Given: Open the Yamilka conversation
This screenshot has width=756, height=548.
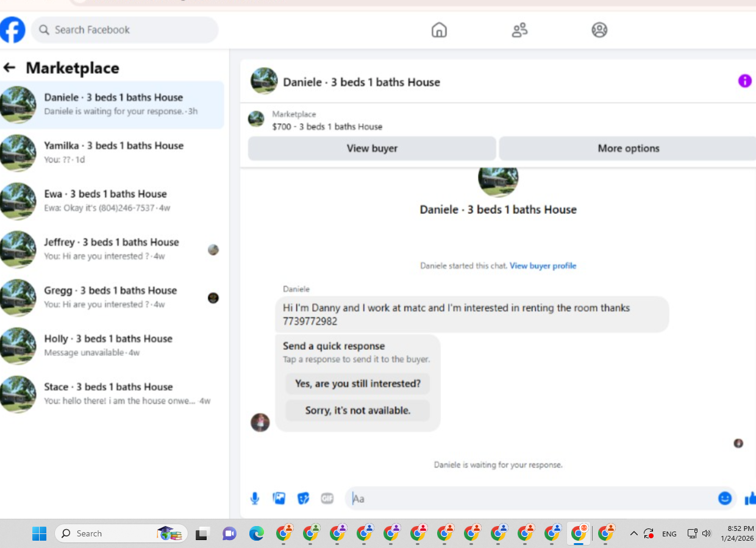Looking at the screenshot, I should click(x=112, y=153).
